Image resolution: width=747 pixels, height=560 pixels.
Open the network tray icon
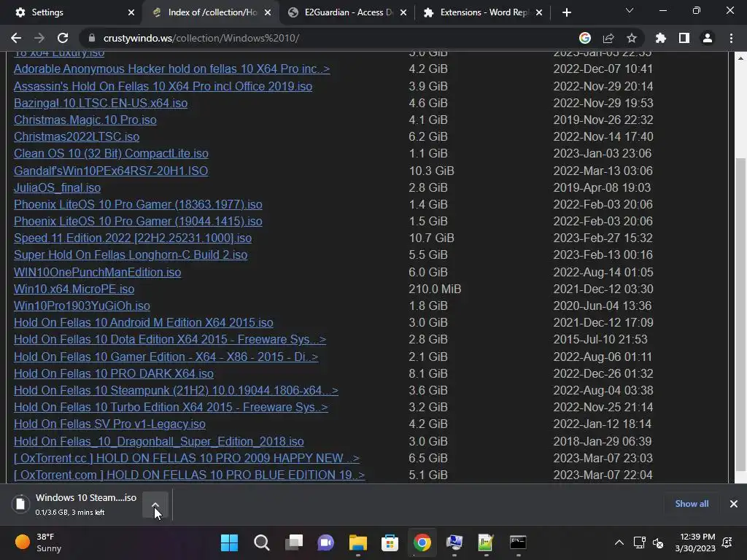pos(639,542)
